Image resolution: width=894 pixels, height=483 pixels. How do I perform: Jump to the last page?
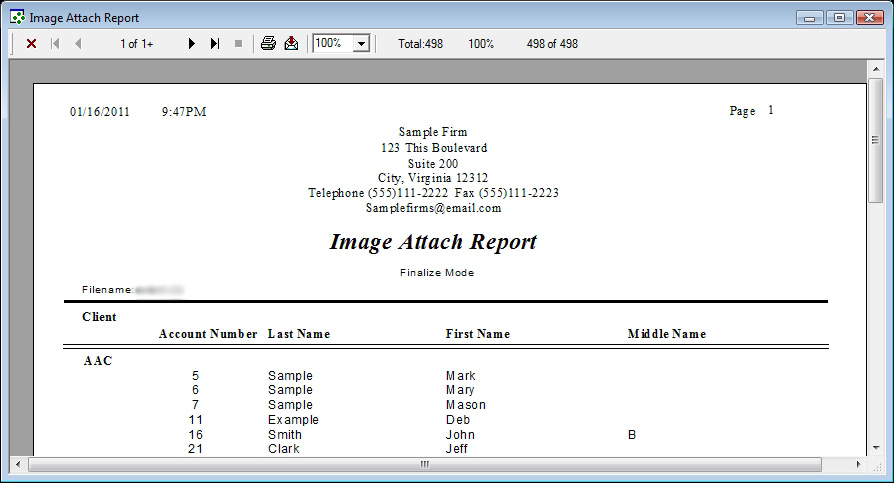[215, 44]
